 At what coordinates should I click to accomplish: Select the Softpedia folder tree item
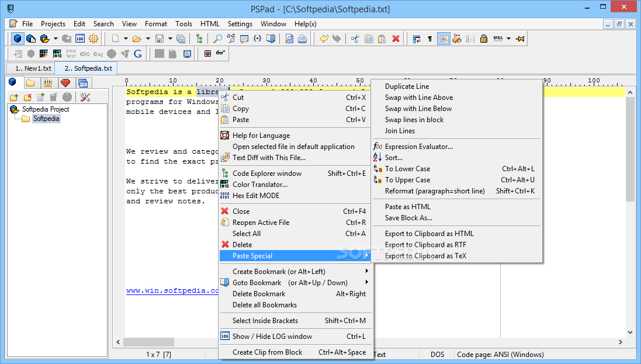coord(46,119)
